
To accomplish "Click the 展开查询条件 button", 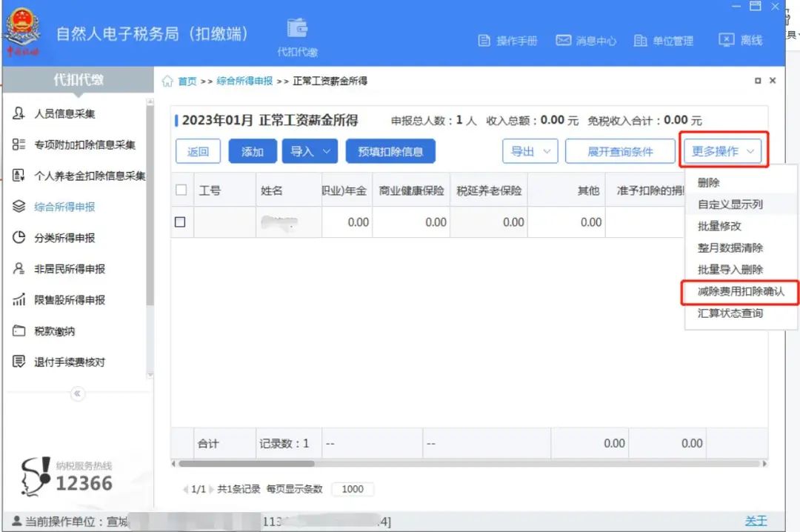I will [x=620, y=152].
